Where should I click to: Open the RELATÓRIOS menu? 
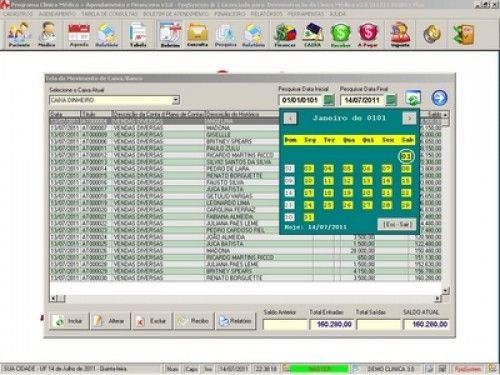(x=266, y=14)
